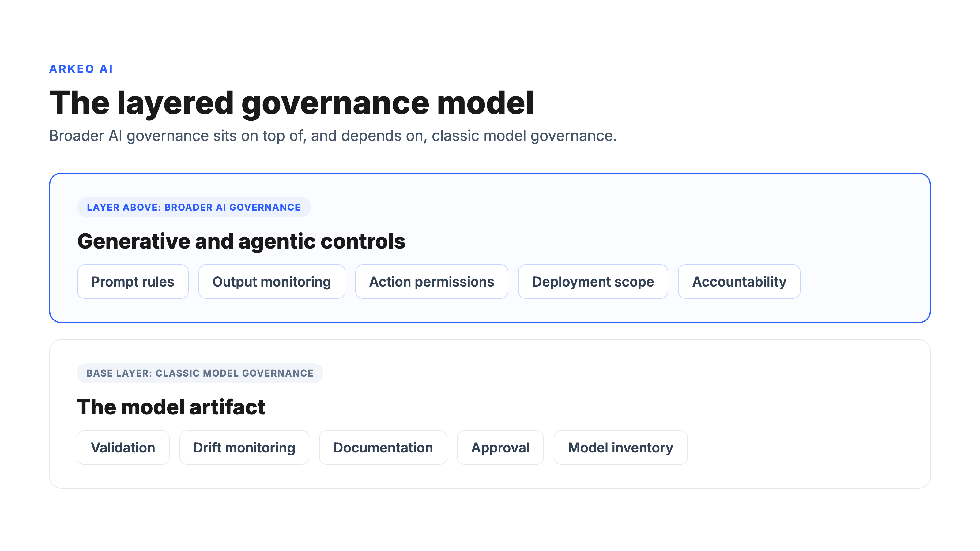
Task: Choose the Documentation chip
Action: 383,448
